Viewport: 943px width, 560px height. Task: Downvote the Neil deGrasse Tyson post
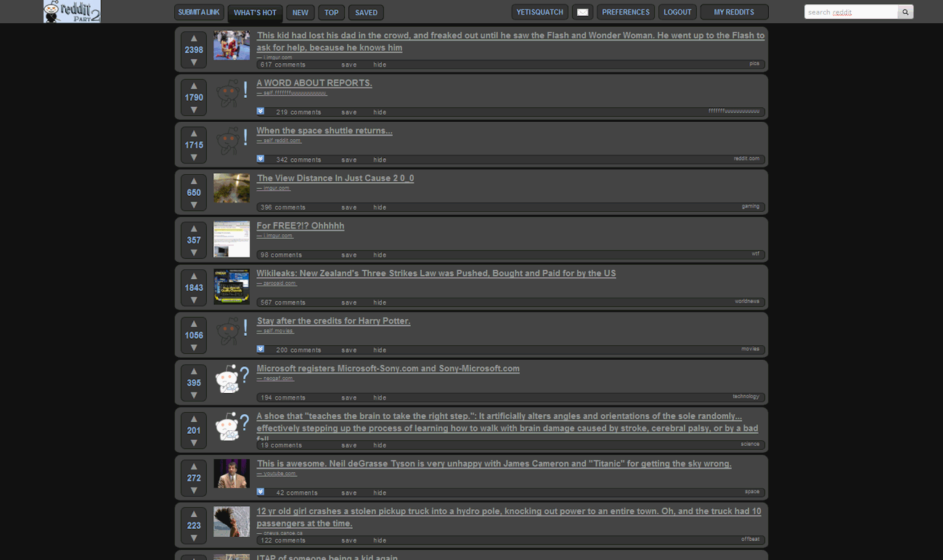click(194, 490)
